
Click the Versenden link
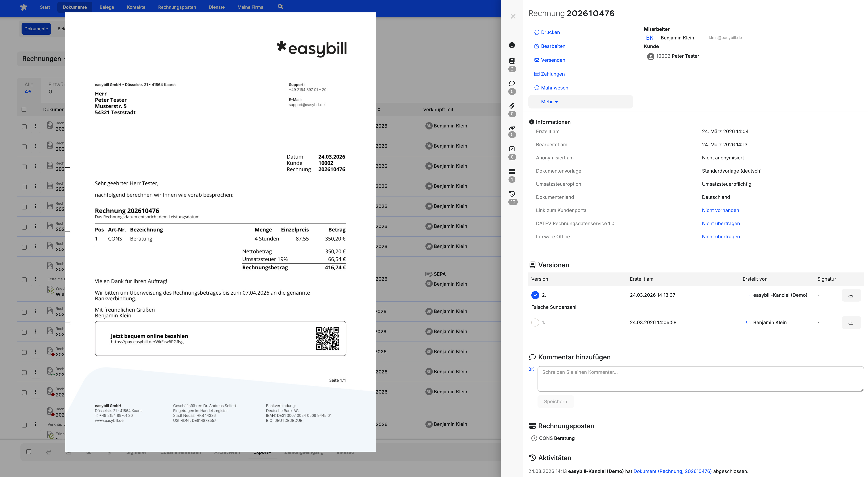click(x=553, y=60)
